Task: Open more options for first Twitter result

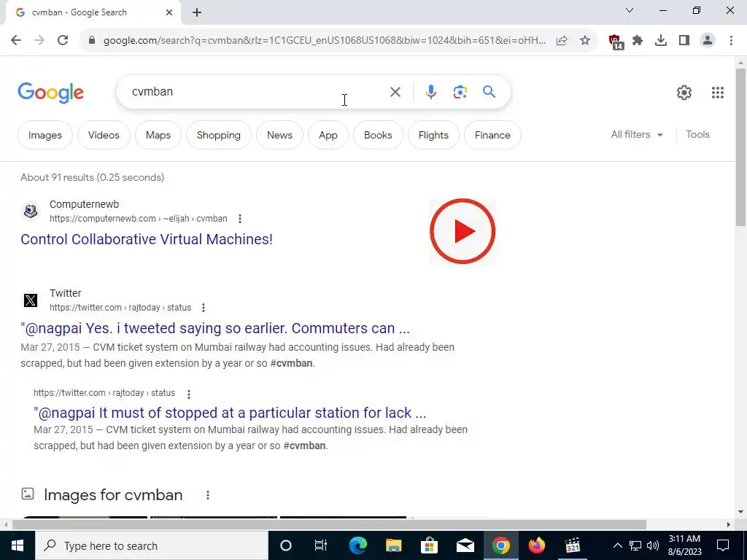Action: click(204, 308)
